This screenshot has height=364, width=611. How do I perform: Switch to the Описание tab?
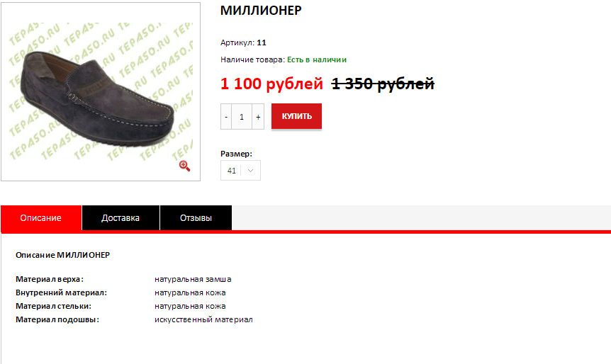coord(41,218)
